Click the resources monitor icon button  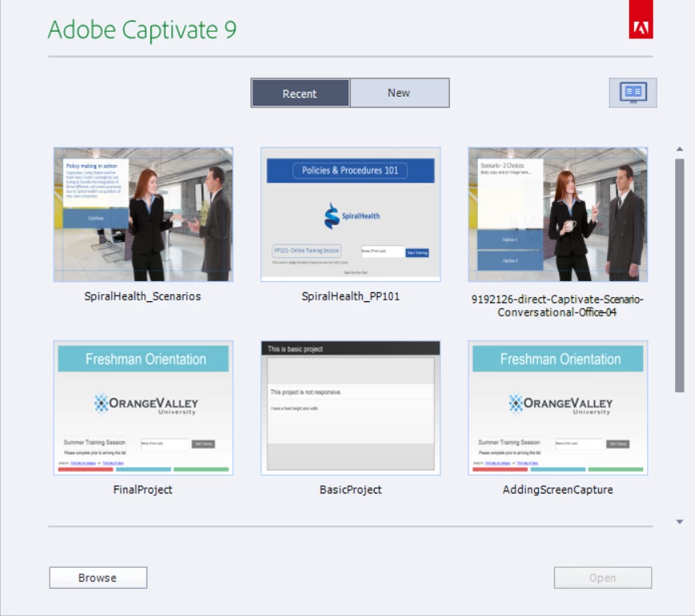[633, 93]
